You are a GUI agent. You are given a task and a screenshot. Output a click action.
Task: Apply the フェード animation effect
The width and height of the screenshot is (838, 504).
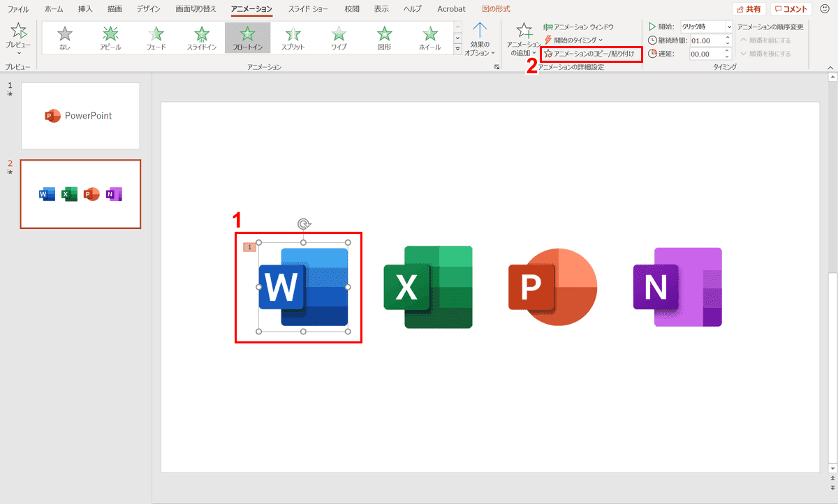pos(156,38)
